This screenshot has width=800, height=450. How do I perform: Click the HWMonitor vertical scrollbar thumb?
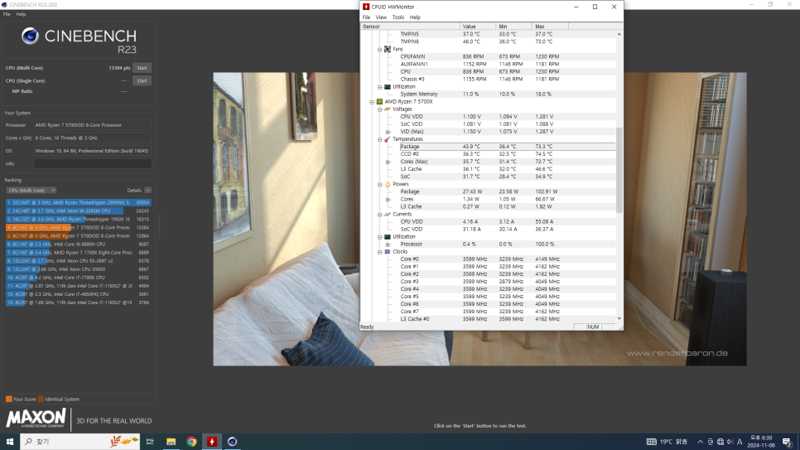(x=619, y=170)
